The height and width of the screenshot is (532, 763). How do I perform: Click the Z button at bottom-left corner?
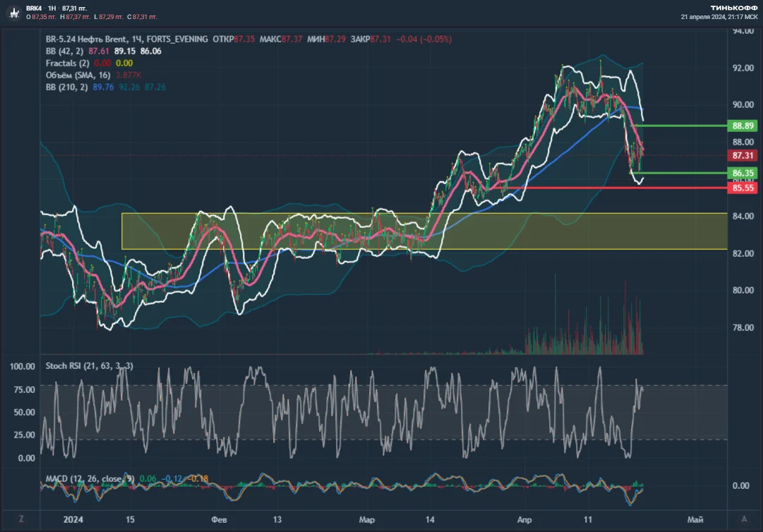tap(21, 519)
